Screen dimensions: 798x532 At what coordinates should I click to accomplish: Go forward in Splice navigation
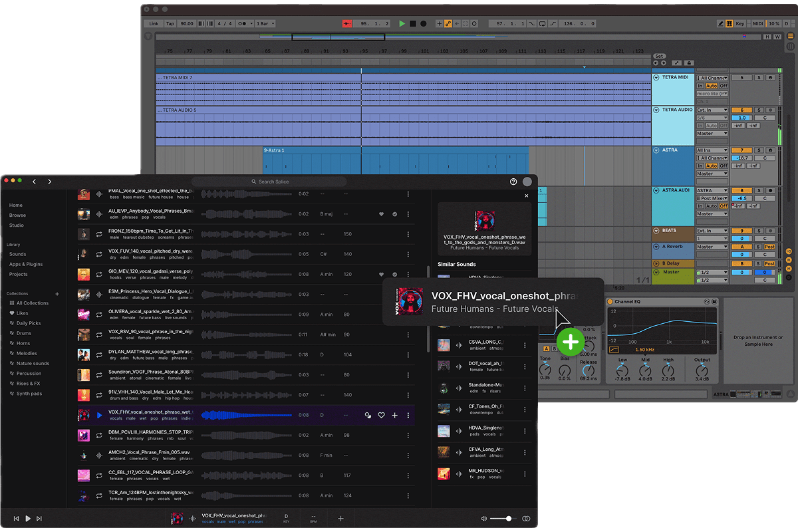(49, 182)
